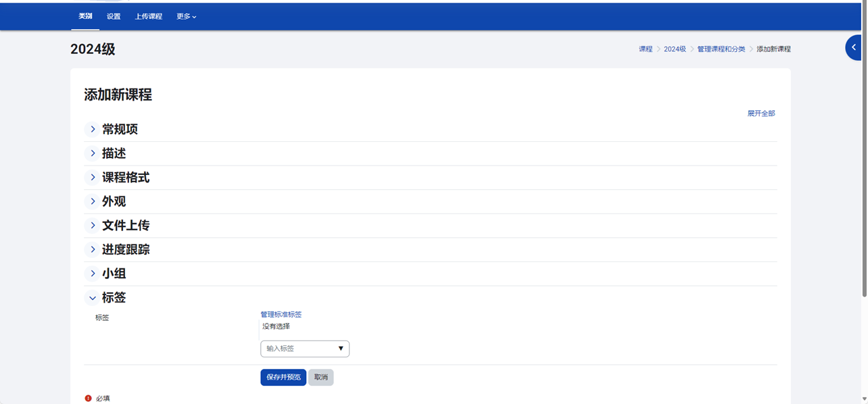Viewport: 868px width, 404px height.
Task: Open the 管理标准标签 link
Action: coord(281,314)
